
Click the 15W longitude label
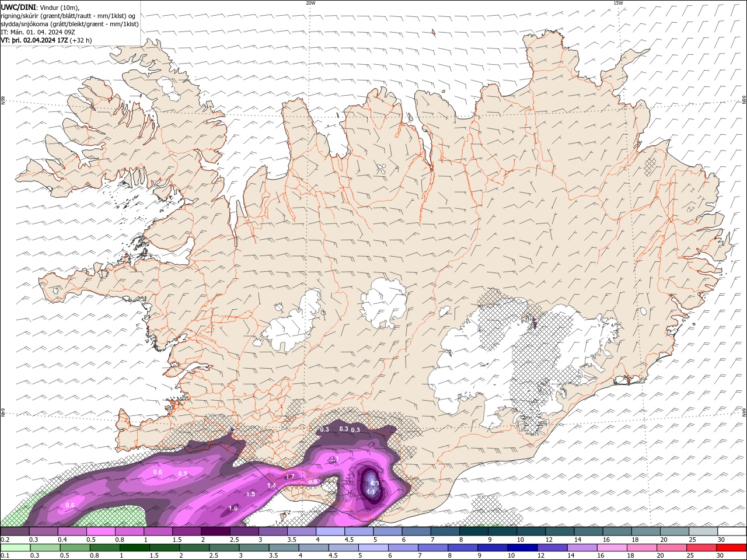coord(618,3)
